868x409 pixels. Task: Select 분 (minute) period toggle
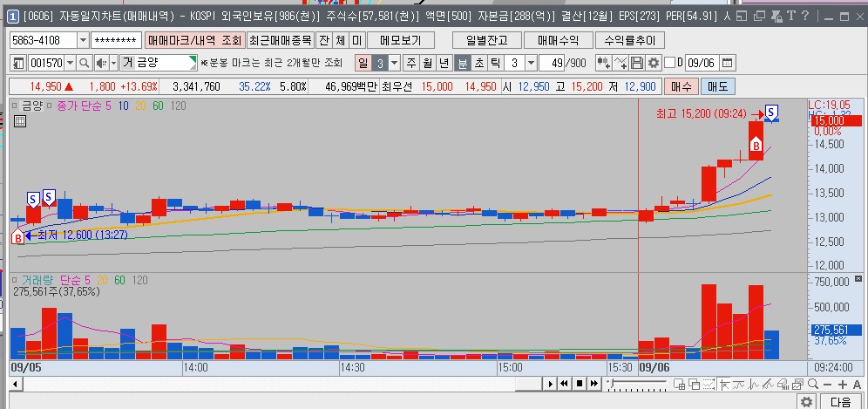tap(461, 63)
